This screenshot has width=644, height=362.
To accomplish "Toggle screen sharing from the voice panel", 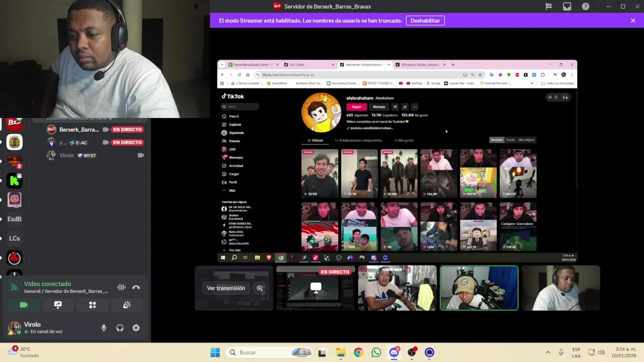I will point(58,305).
